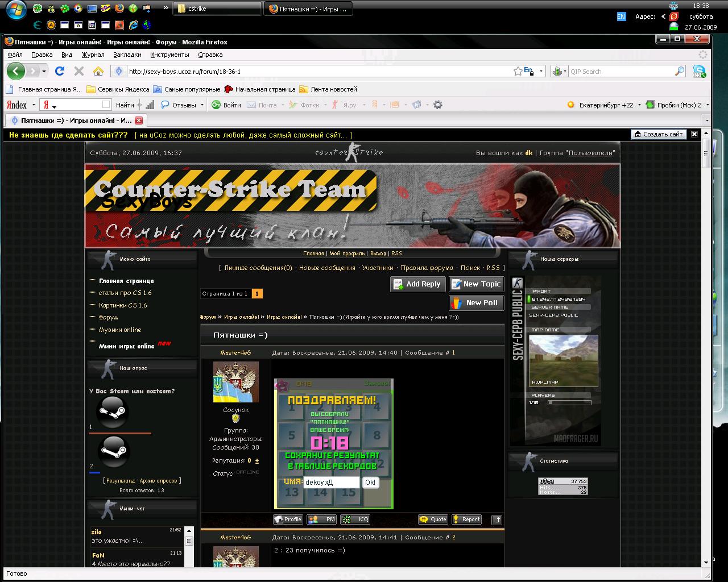Open the Файл menu
This screenshot has height=582, width=728.
click(x=15, y=55)
